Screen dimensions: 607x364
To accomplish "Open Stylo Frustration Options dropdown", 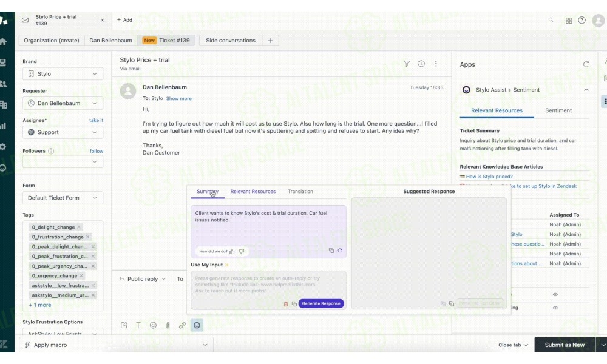I will tap(63, 332).
